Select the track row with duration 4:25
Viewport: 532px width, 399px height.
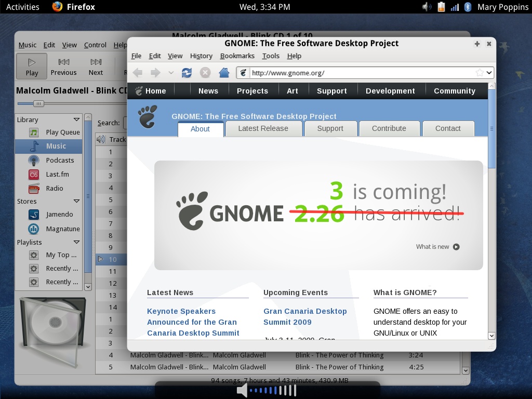coord(278,367)
